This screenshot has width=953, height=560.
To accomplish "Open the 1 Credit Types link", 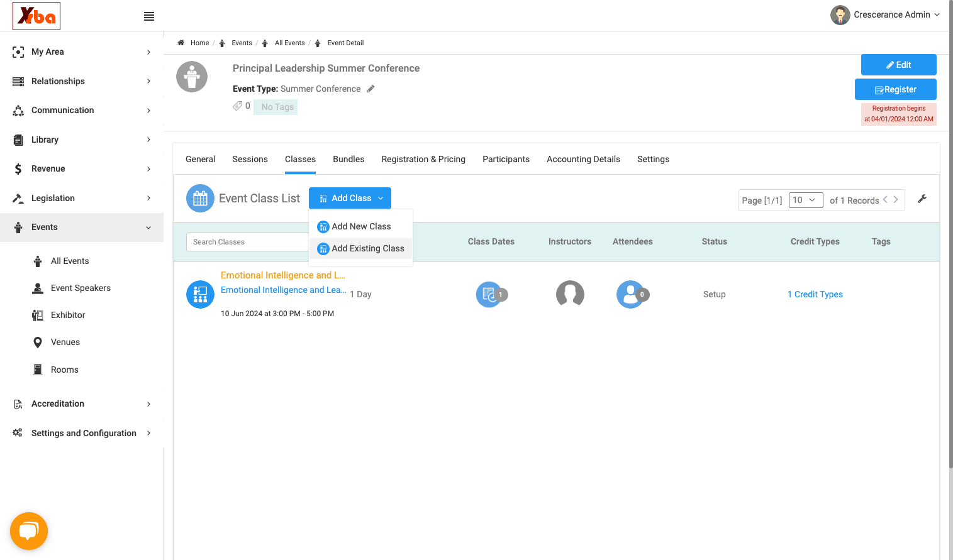I will [x=815, y=294].
